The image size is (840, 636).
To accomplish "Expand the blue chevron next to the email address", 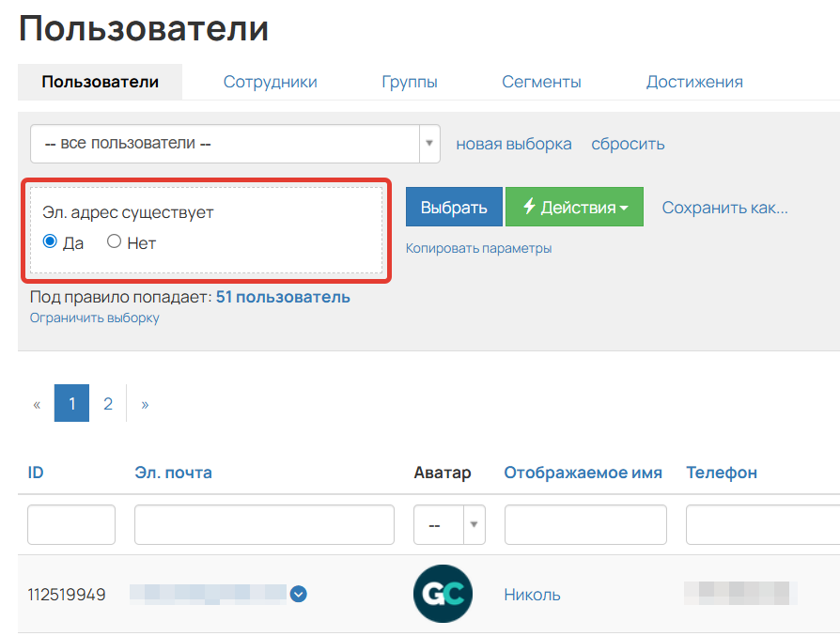I will pos(298,594).
